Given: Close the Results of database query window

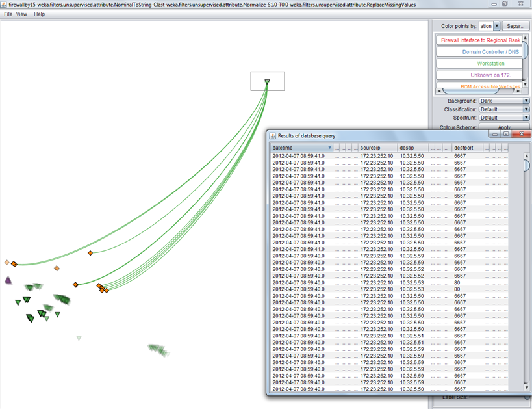Looking at the screenshot, I should pos(522,134).
